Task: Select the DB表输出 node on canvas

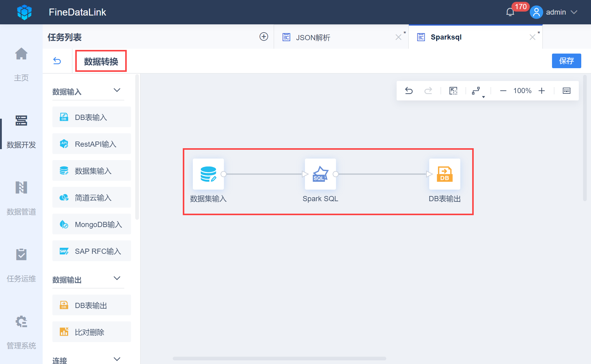Action: (x=444, y=174)
